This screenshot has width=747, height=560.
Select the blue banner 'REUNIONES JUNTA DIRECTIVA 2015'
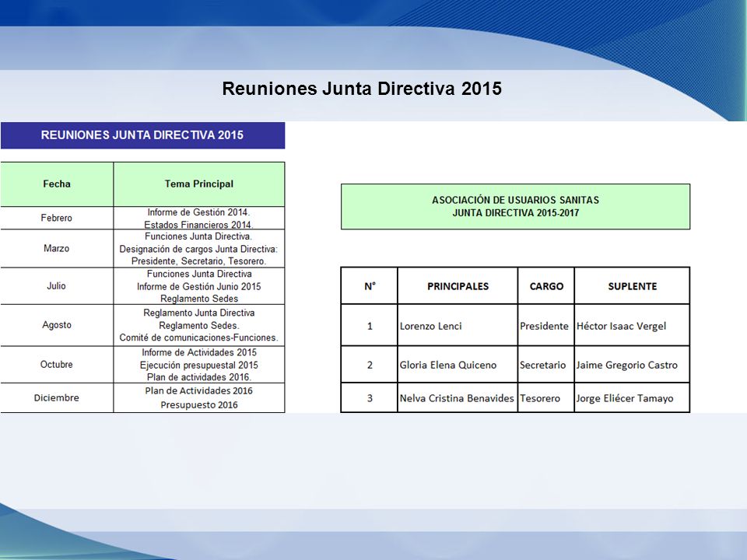(x=142, y=135)
